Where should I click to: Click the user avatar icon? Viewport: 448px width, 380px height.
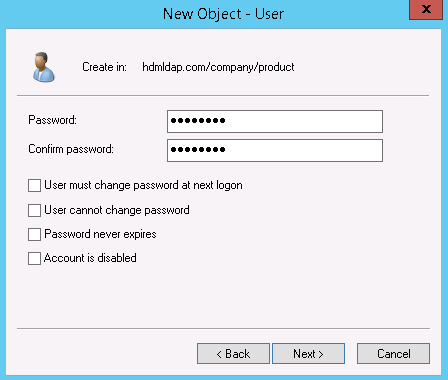(44, 67)
